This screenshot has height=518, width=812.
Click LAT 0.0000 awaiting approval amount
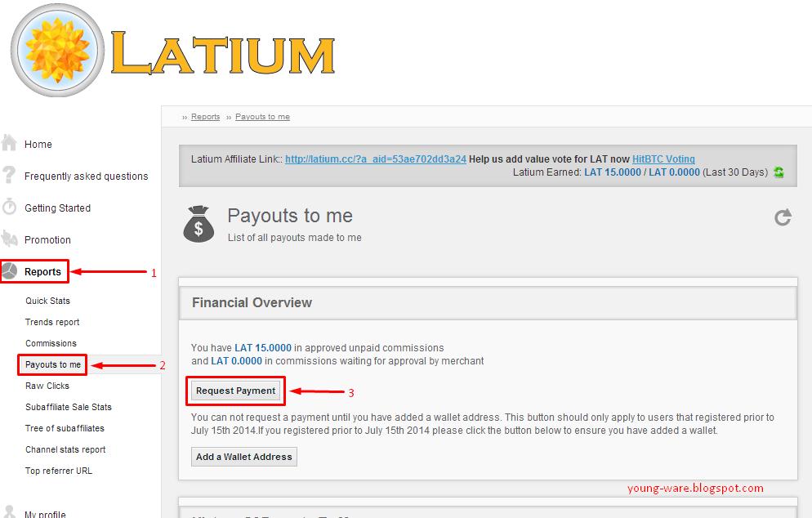pos(237,361)
